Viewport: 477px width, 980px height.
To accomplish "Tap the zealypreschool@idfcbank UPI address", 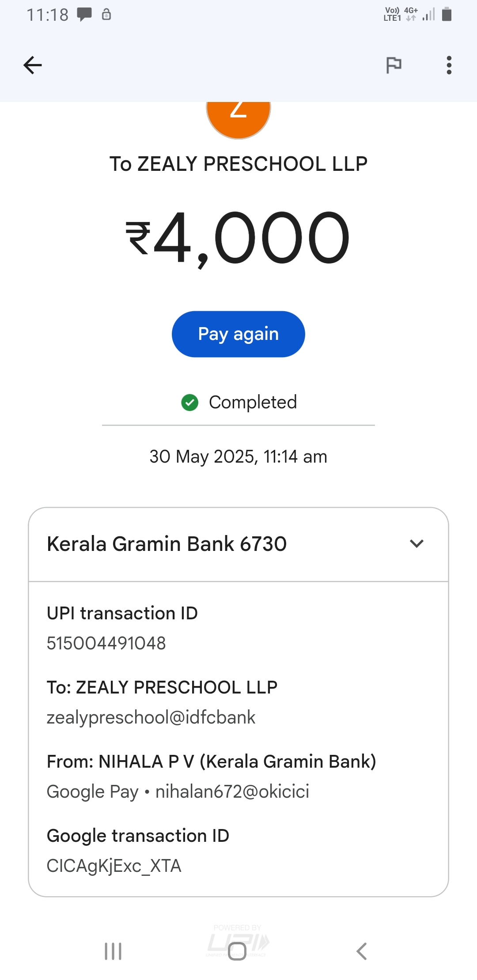I will pyautogui.click(x=151, y=717).
